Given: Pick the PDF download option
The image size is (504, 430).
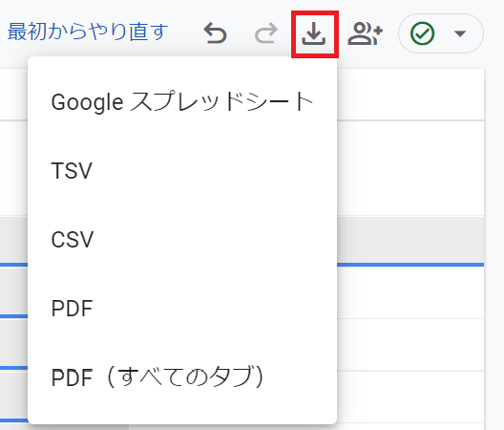Looking at the screenshot, I should 182,309.
